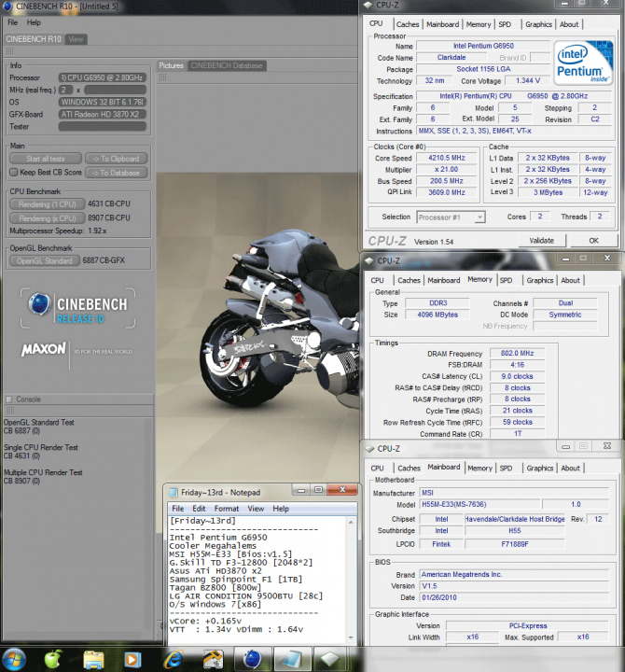Screen dimensions: 625x672
Task: Click the Notepad taskbar icon
Action: pyautogui.click(x=293, y=660)
